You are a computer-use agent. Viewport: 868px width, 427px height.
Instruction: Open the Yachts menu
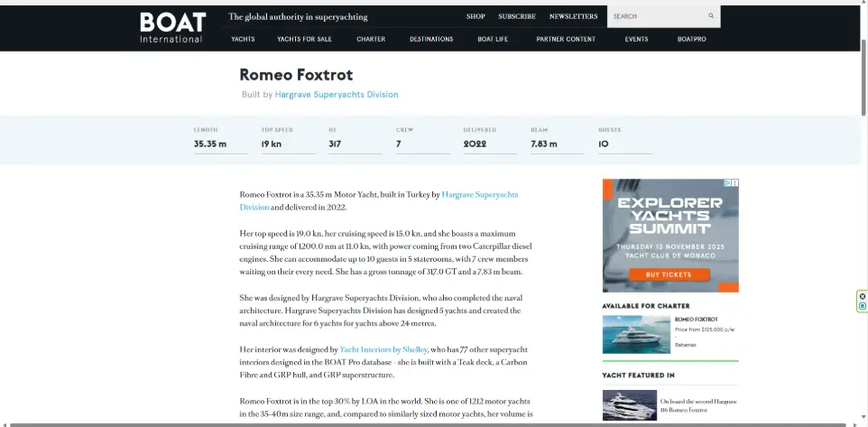pyautogui.click(x=243, y=40)
